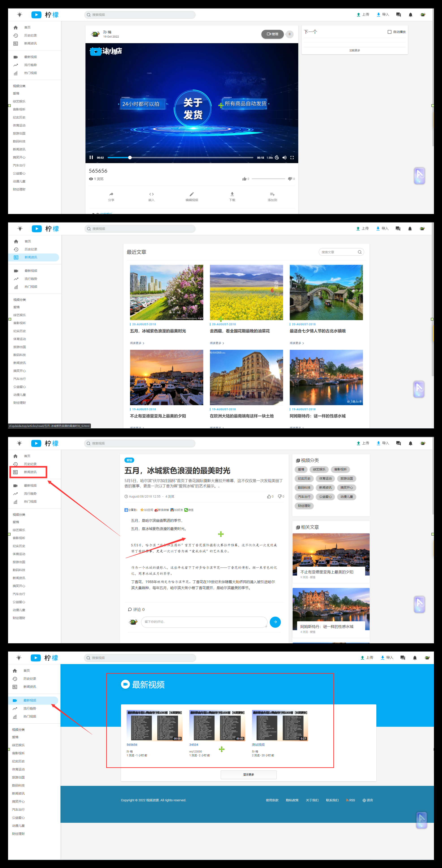Open the 34534 video thumbnail
Image resolution: width=442 pixels, height=868 pixels.
[x=217, y=726]
